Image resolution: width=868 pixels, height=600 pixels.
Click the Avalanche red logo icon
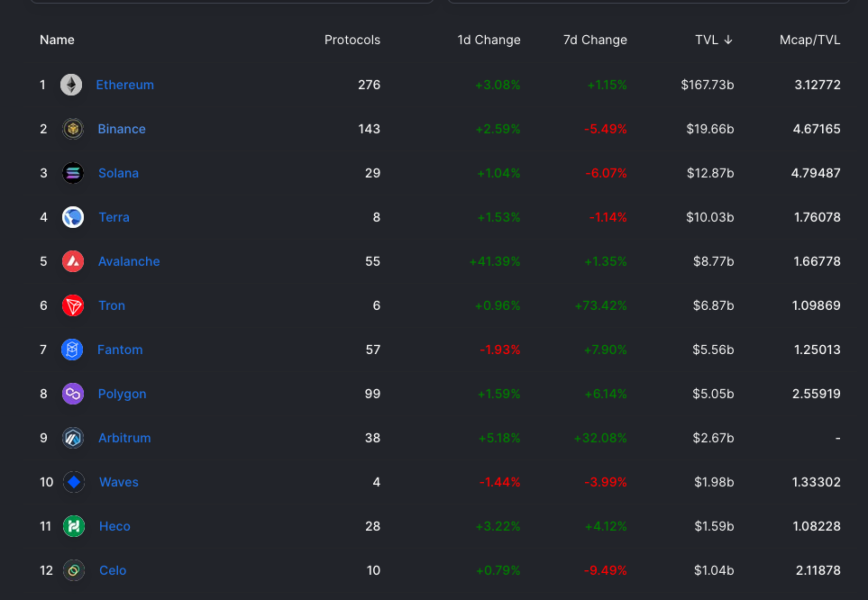[x=72, y=261]
